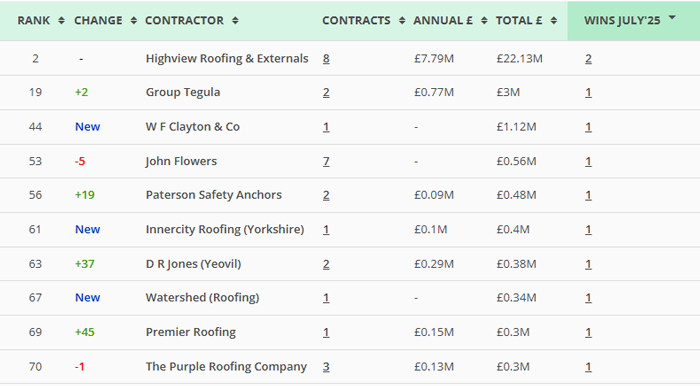The image size is (700, 386).
Task: Sort by the Total £ arrows icon
Action: pyautogui.click(x=554, y=21)
